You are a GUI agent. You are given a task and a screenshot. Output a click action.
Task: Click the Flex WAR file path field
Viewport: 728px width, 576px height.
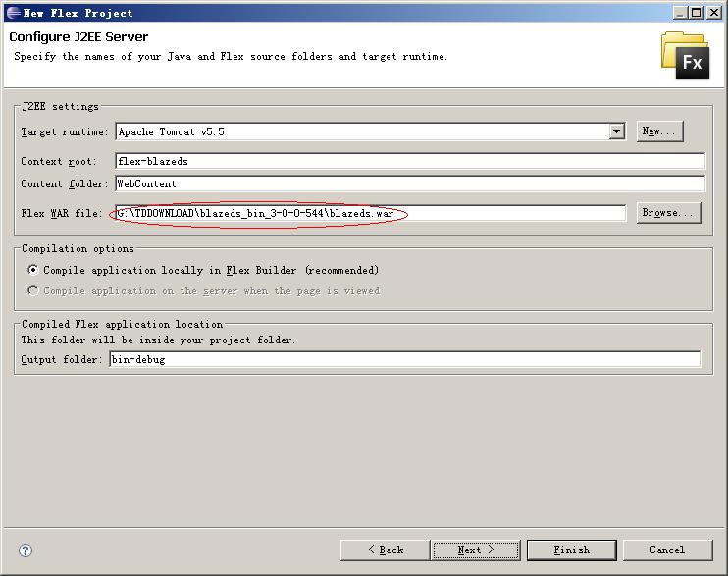pos(370,213)
